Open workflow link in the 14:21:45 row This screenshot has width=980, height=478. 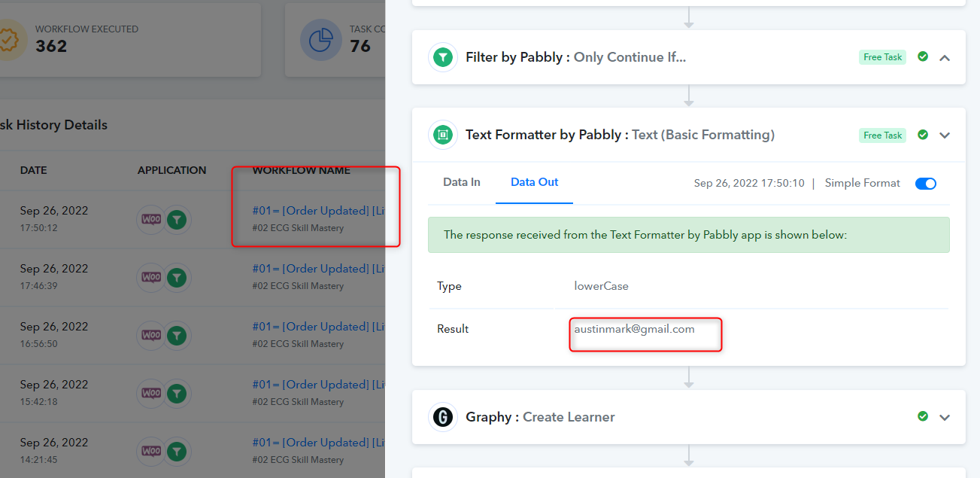click(x=319, y=443)
